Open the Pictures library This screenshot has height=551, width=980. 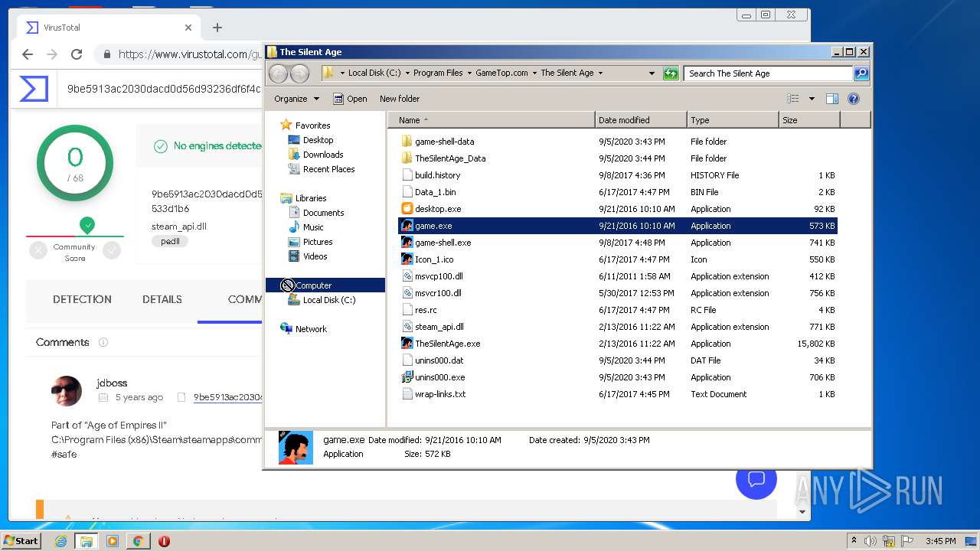tap(318, 242)
